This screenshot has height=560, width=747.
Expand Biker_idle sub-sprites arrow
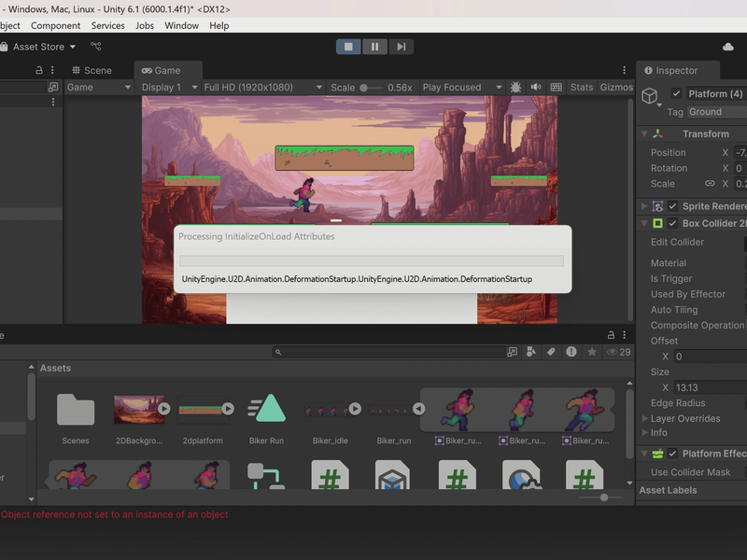(x=356, y=409)
